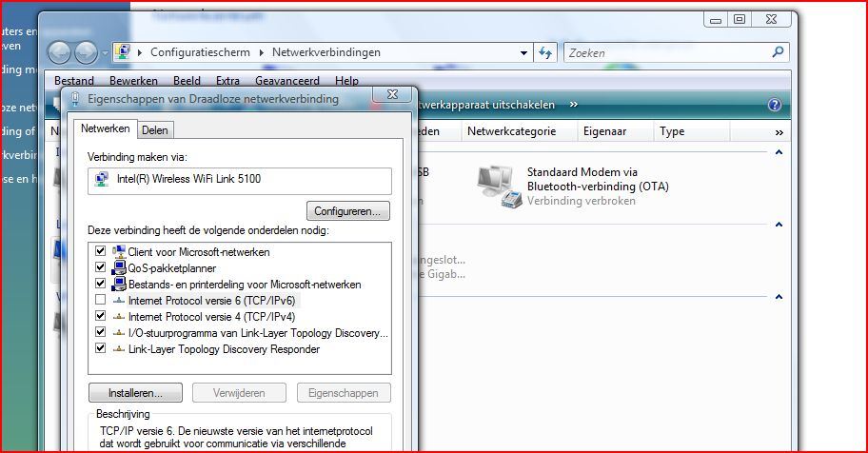Viewport: 868px width, 453px height.
Task: Select the Client voor Microsoft-netwerken icon
Action: (118, 251)
